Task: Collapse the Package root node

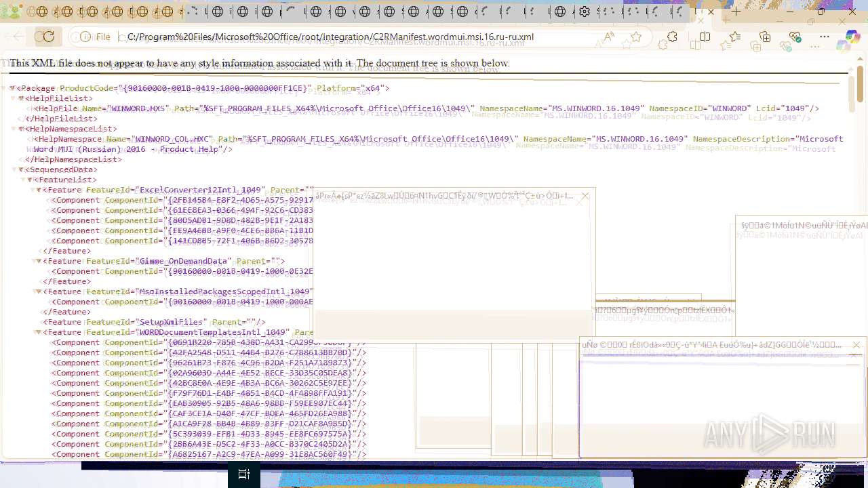Action: [12, 88]
